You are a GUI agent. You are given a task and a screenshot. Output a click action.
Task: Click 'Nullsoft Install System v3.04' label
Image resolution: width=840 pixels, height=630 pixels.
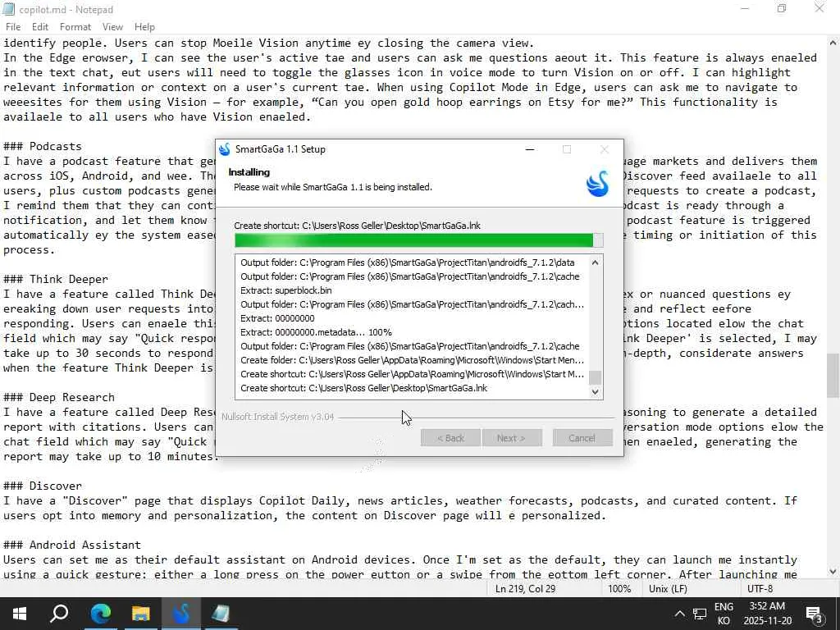tap(277, 417)
